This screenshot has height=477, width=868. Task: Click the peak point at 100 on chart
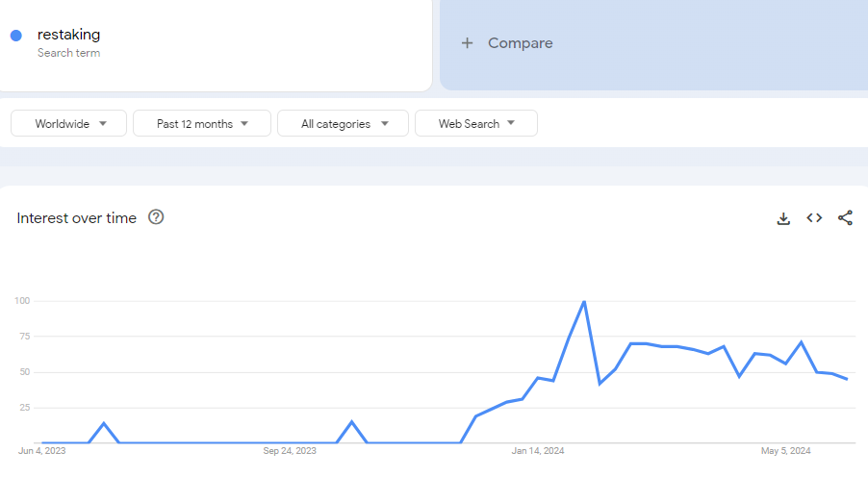[584, 302]
